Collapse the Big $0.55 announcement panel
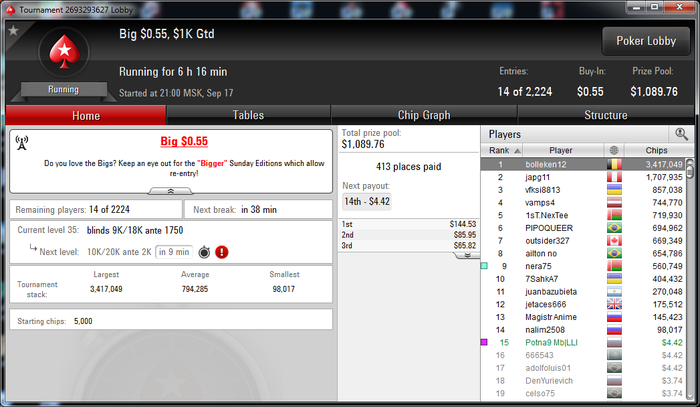 (171, 191)
